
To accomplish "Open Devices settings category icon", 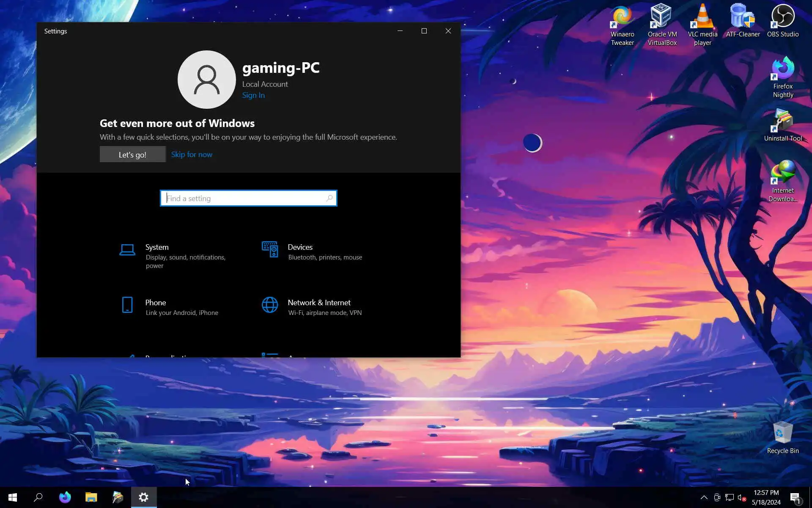I will coord(270,249).
